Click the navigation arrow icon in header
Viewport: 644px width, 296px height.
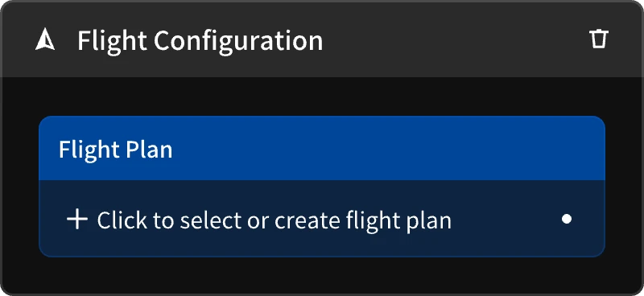(x=45, y=40)
